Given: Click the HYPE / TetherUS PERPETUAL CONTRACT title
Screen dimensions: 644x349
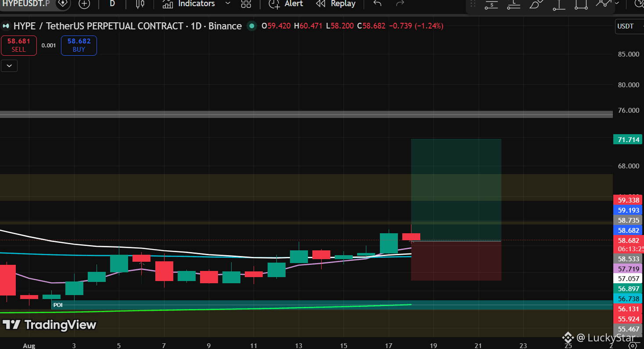Looking at the screenshot, I should (98, 26).
